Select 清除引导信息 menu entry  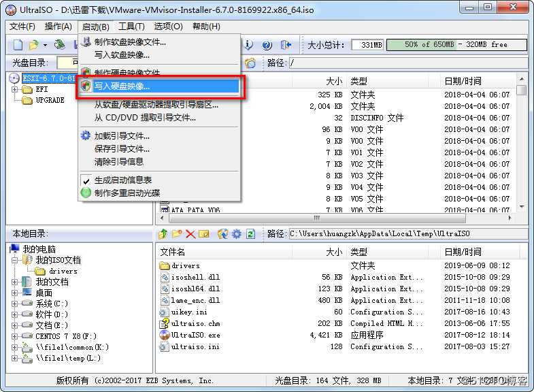coord(159,161)
